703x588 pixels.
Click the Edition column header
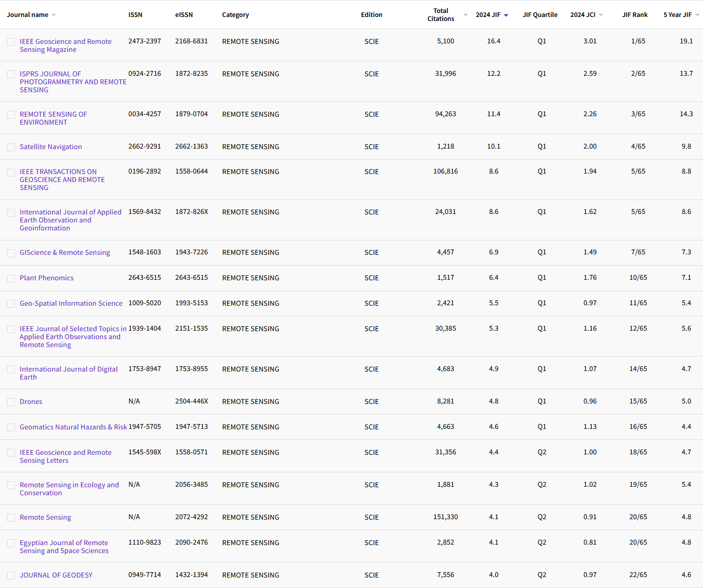point(372,15)
